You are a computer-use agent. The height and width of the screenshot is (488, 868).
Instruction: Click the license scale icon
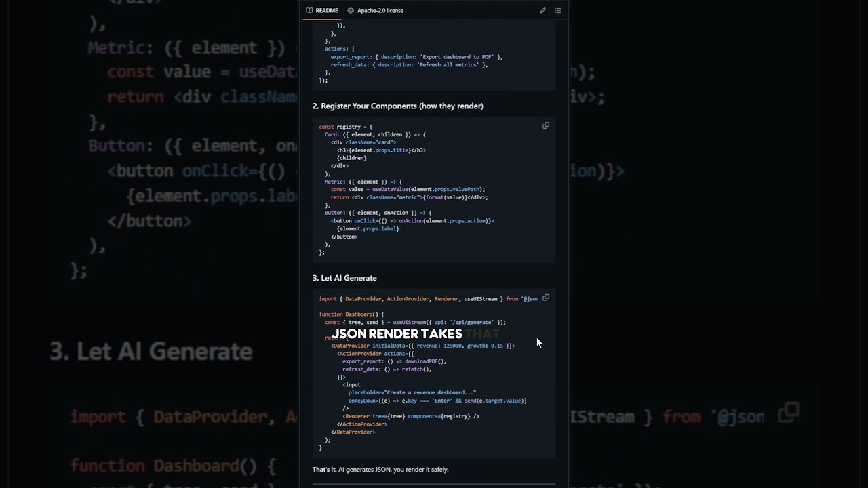pos(351,10)
